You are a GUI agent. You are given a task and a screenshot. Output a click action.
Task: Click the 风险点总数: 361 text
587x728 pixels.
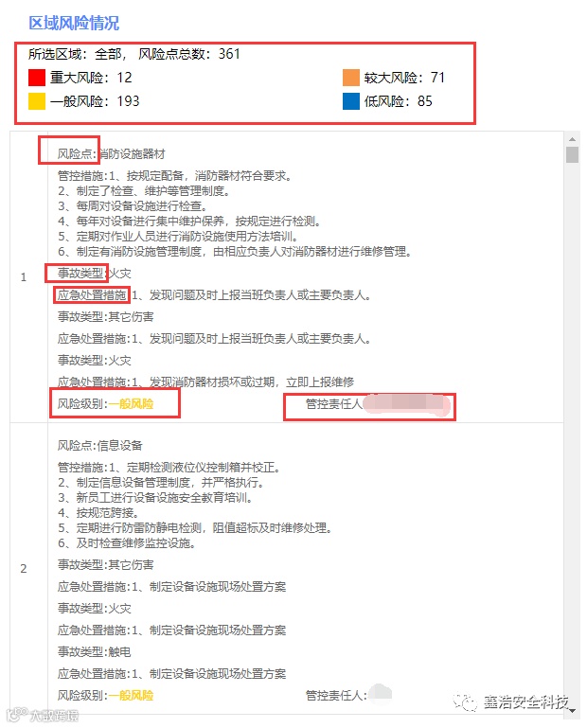click(189, 54)
